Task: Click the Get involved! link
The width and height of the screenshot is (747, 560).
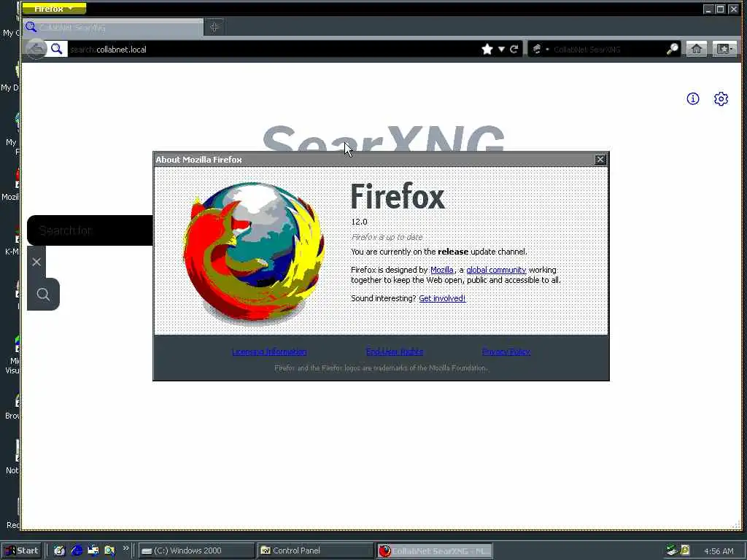Action: click(442, 298)
